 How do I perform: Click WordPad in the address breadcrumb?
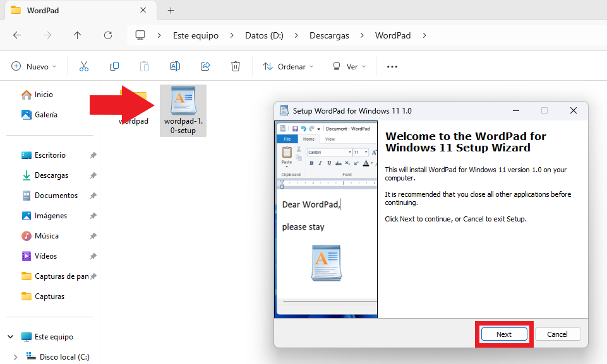392,35
